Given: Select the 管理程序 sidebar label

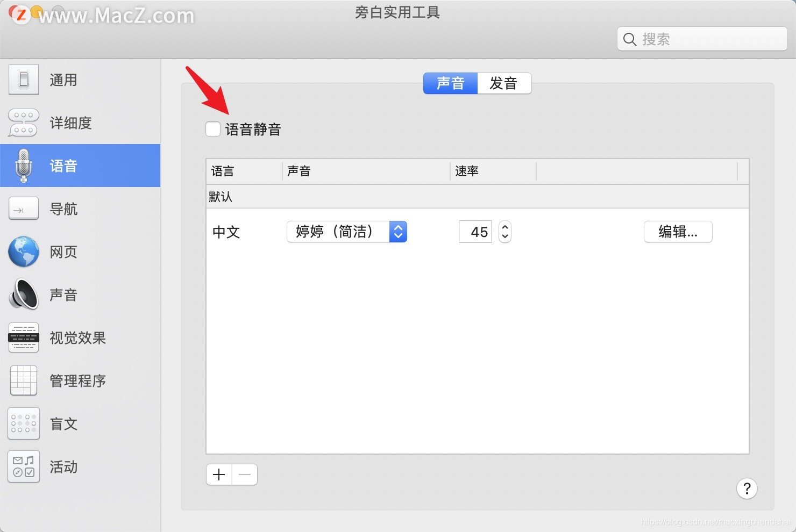Looking at the screenshot, I should 77,381.
